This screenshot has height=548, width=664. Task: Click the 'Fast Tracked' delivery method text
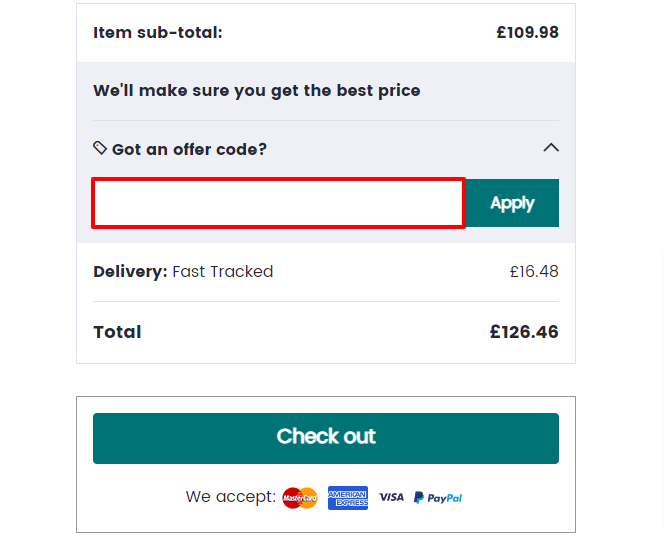(223, 271)
